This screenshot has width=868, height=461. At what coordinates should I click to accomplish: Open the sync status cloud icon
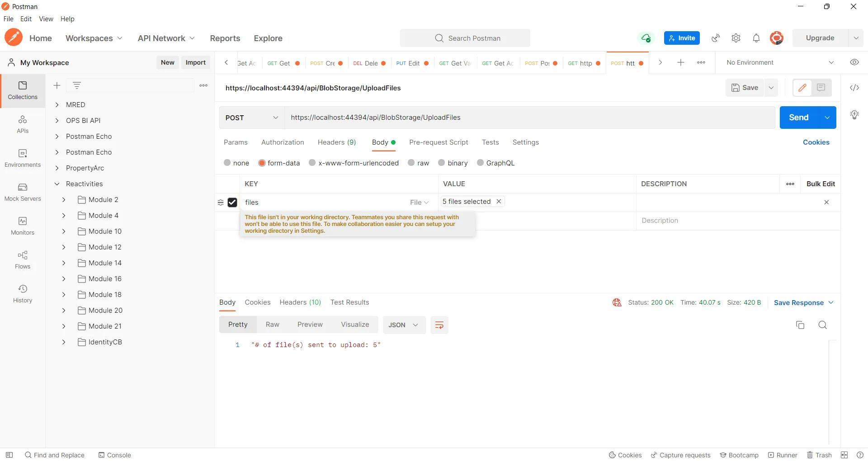coord(646,38)
